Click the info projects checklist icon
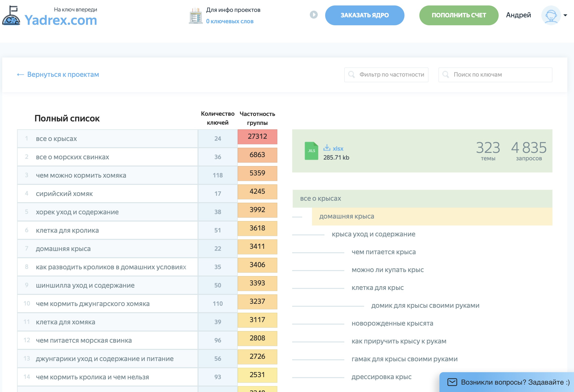574x392 pixels. (x=196, y=16)
